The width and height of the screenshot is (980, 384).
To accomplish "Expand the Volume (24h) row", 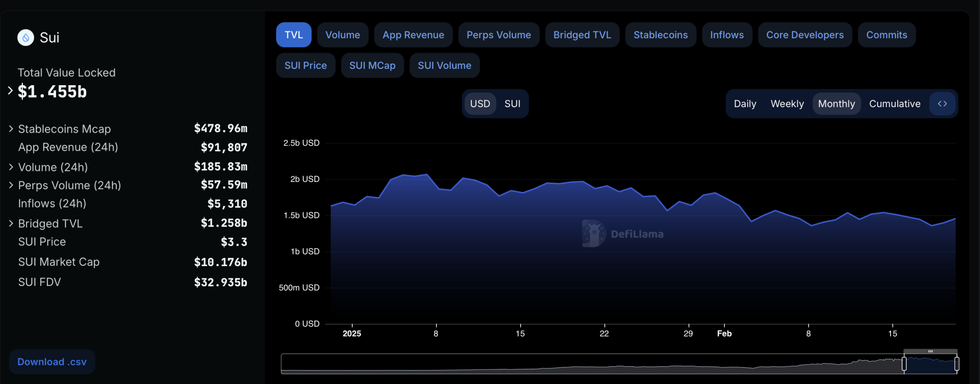I will click(x=11, y=167).
